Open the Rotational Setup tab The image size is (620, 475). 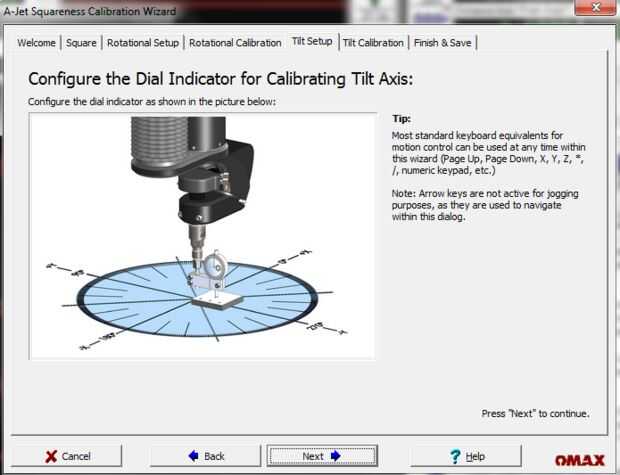(x=143, y=43)
